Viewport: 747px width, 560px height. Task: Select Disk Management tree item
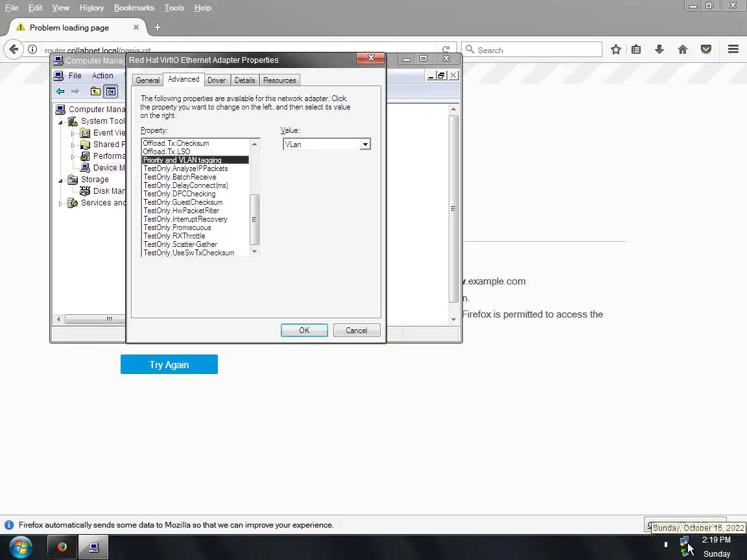tap(102, 191)
